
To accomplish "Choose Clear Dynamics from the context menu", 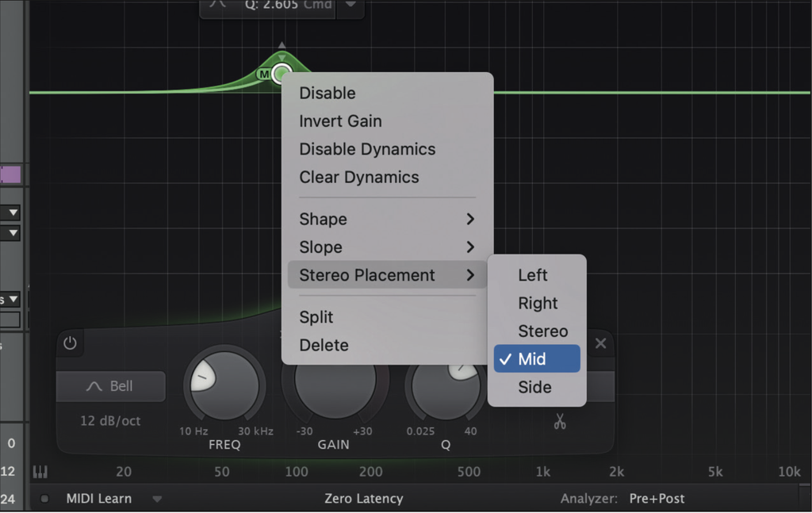I will pos(358,177).
